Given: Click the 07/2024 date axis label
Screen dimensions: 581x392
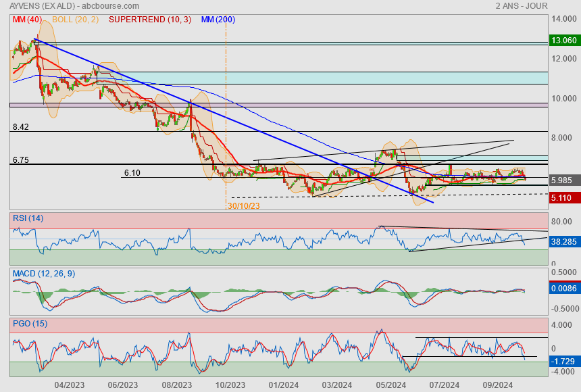Looking at the screenshot, I should click(445, 385).
